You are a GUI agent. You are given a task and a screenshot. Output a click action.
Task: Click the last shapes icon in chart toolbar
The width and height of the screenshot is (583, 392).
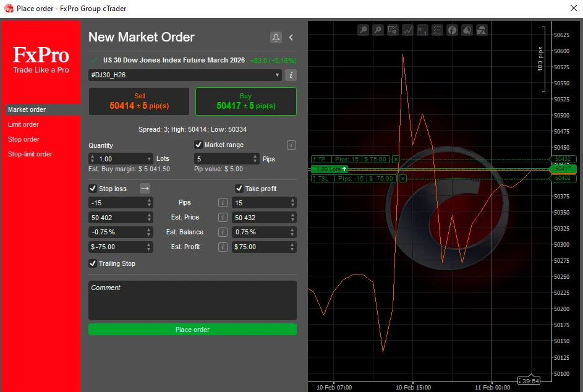coord(482,30)
